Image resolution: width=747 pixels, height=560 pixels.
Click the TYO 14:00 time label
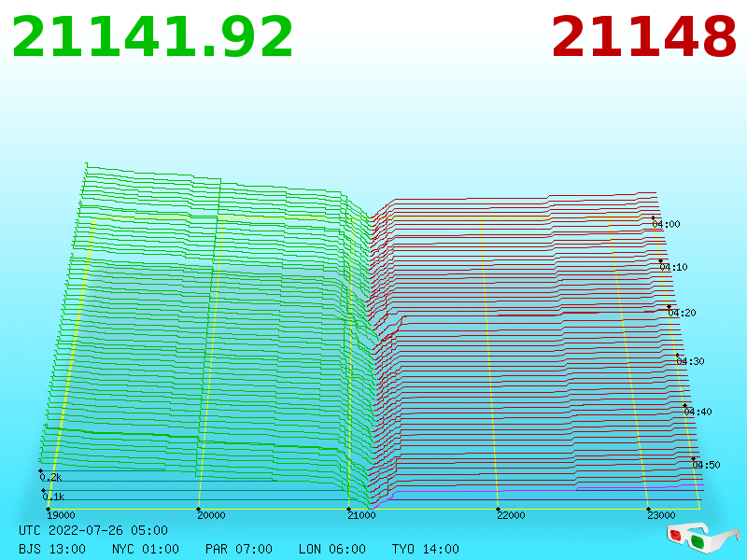(x=426, y=549)
